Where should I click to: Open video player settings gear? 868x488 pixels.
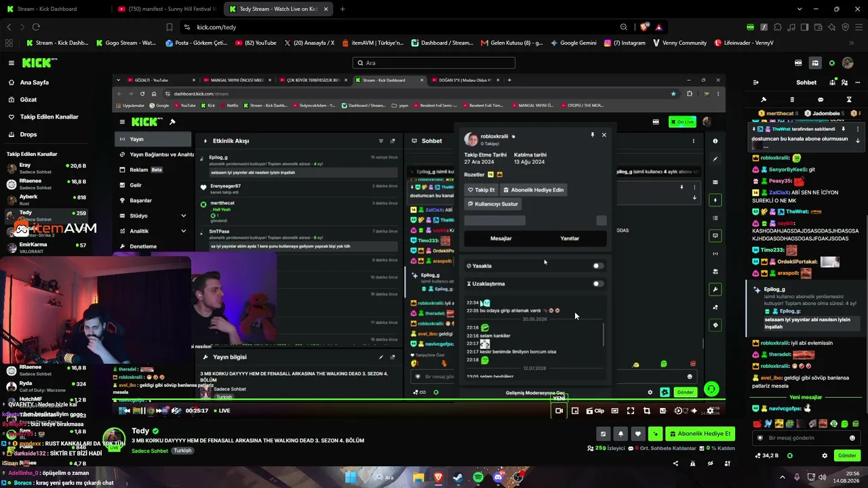(x=710, y=411)
